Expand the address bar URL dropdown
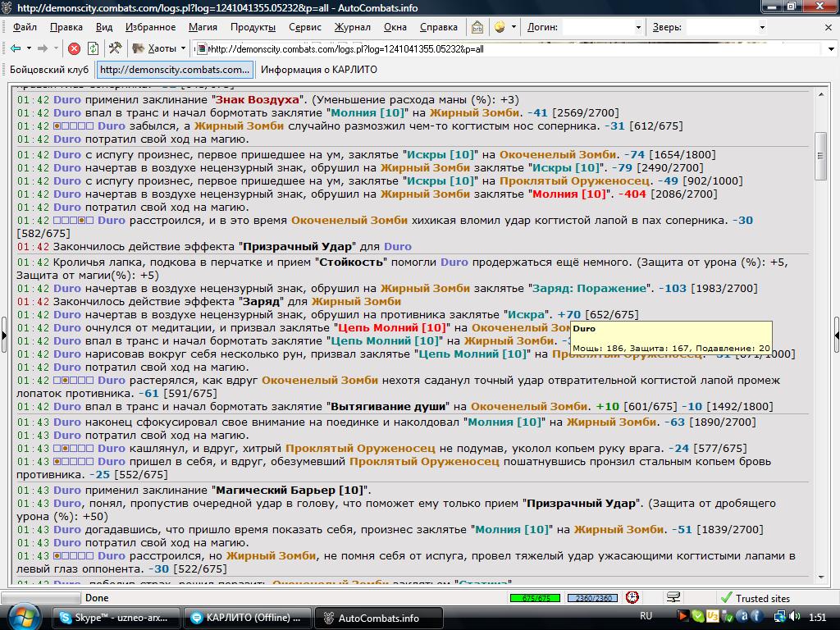Screen dimensions: 840x630 (831, 49)
